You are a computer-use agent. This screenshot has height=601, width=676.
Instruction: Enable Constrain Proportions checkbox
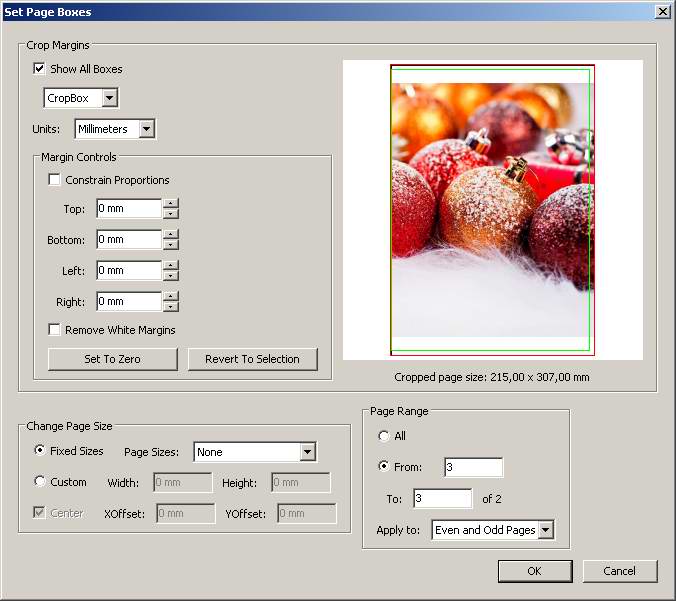coord(54,179)
